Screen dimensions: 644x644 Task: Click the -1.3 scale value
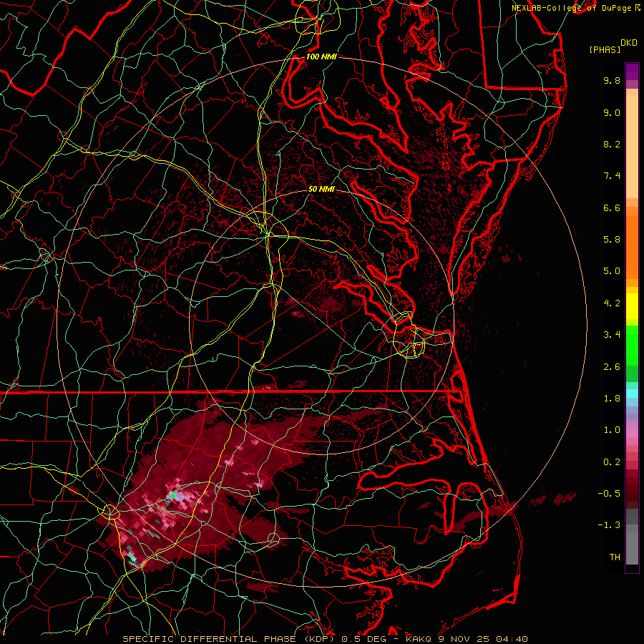609,525
